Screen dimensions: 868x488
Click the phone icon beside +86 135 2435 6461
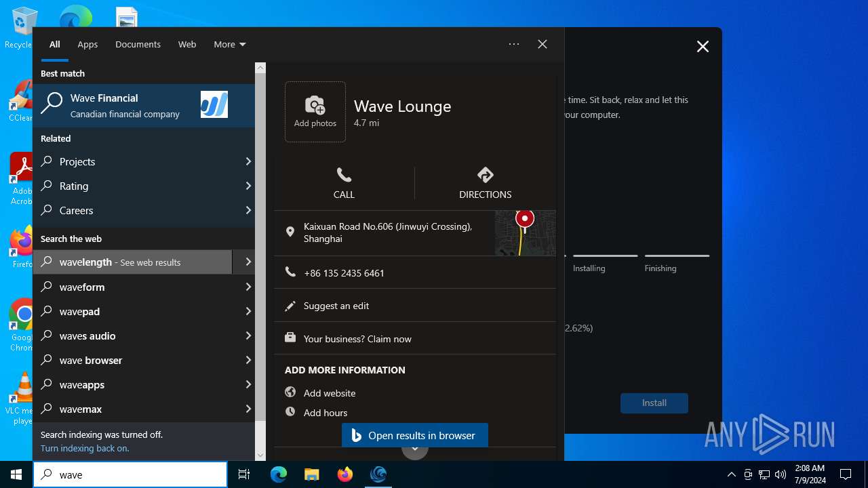(290, 272)
